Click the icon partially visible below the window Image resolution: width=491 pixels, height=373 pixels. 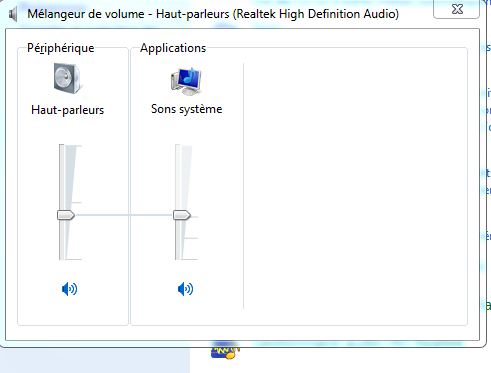pos(225,350)
